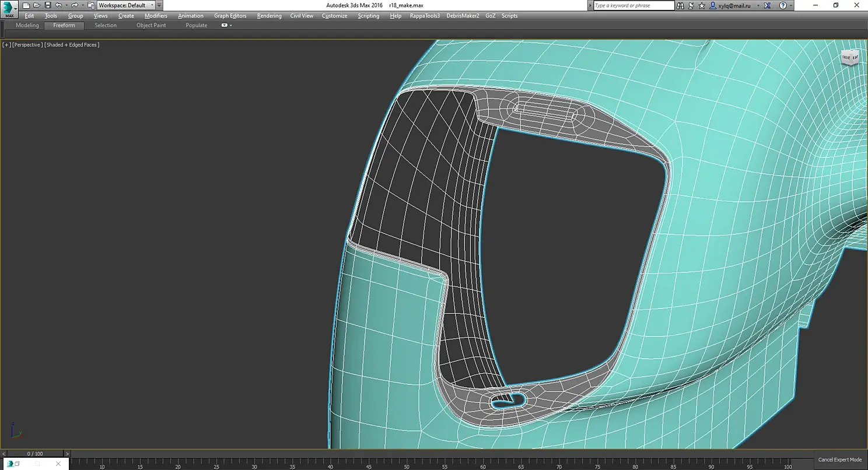Click the Open File folder icon
This screenshot has height=470, width=868.
pyautogui.click(x=37, y=5)
